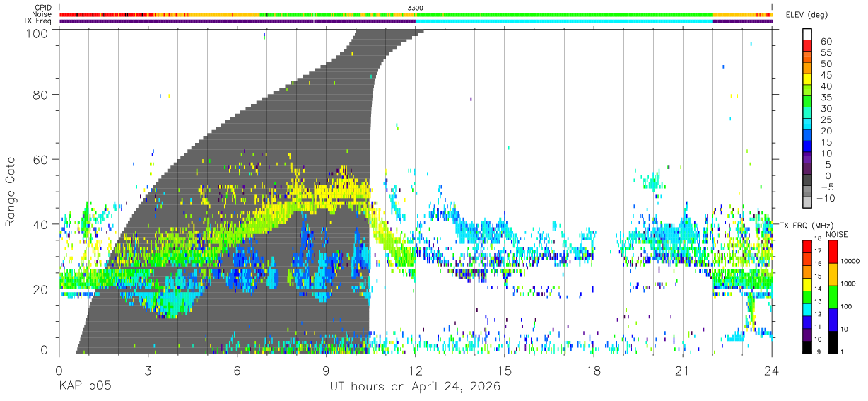Click the '24' tick on UT hours axis
This screenshot has height=401, width=868.
click(x=772, y=371)
